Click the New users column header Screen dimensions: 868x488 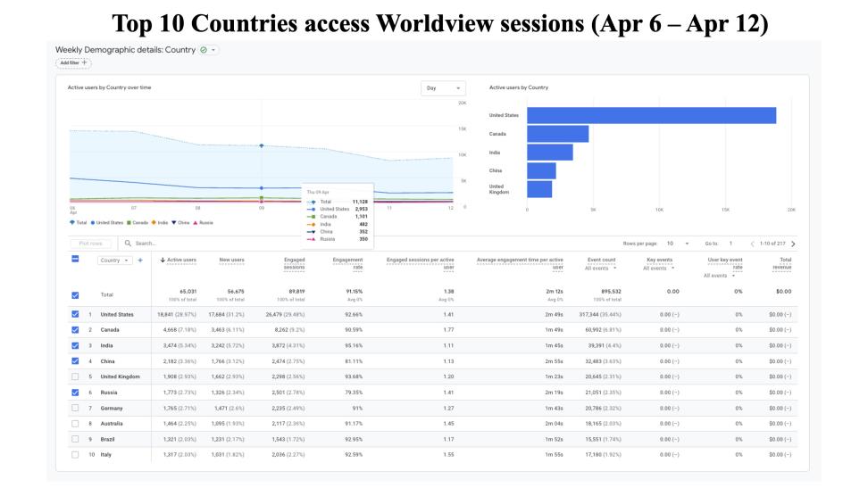tap(231, 260)
